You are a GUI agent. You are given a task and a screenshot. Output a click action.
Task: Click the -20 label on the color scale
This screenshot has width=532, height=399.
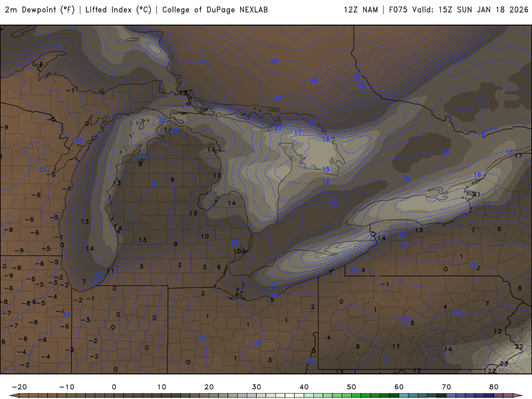pos(19,387)
